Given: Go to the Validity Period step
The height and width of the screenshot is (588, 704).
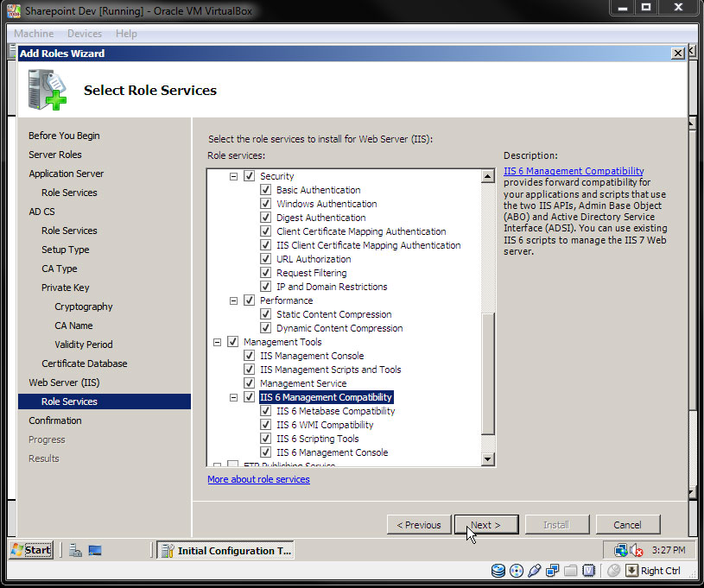Looking at the screenshot, I should [x=84, y=345].
